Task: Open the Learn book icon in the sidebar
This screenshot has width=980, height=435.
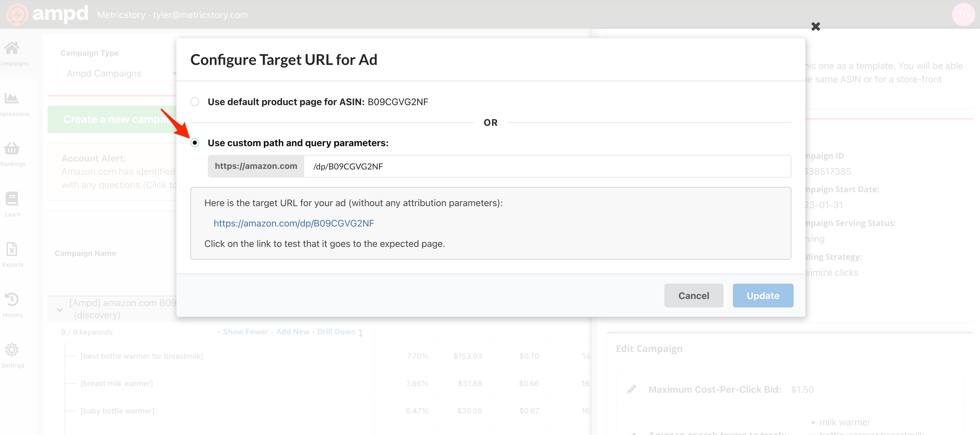Action: click(x=12, y=199)
